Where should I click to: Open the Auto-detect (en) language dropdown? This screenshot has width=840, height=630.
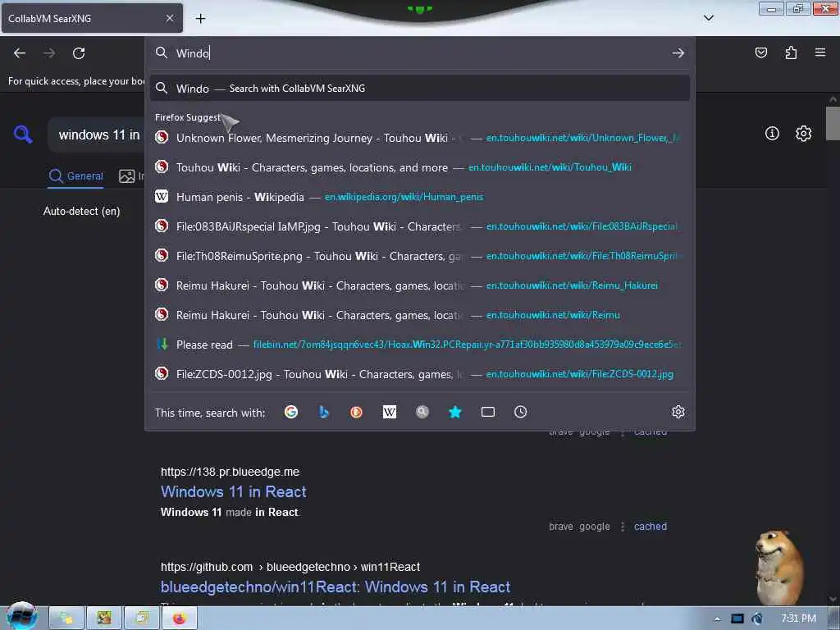81,211
